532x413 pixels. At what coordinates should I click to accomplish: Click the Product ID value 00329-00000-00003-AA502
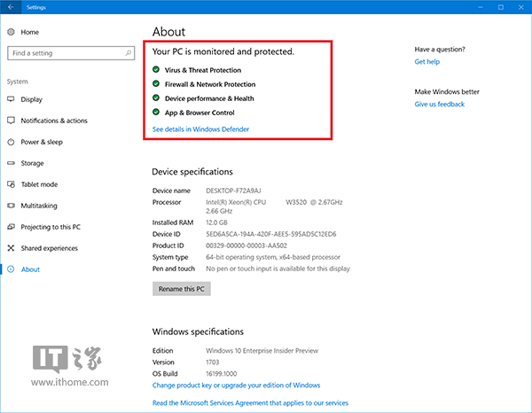pyautogui.click(x=246, y=245)
